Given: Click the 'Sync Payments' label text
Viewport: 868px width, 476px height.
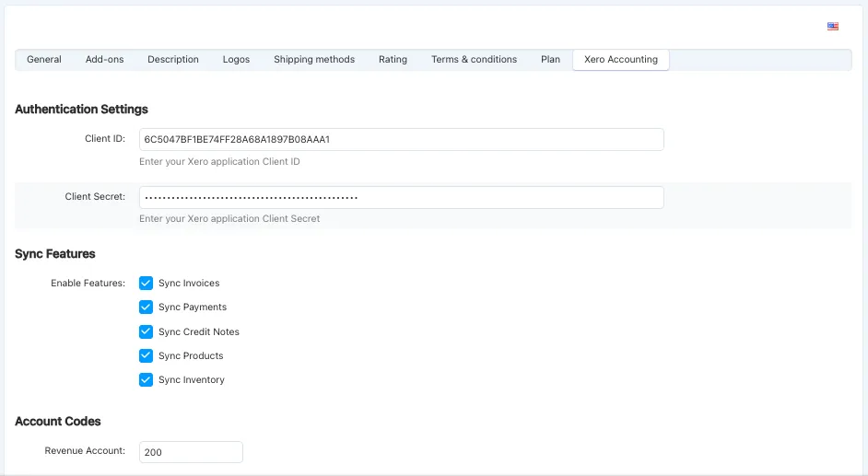Looking at the screenshot, I should point(192,307).
